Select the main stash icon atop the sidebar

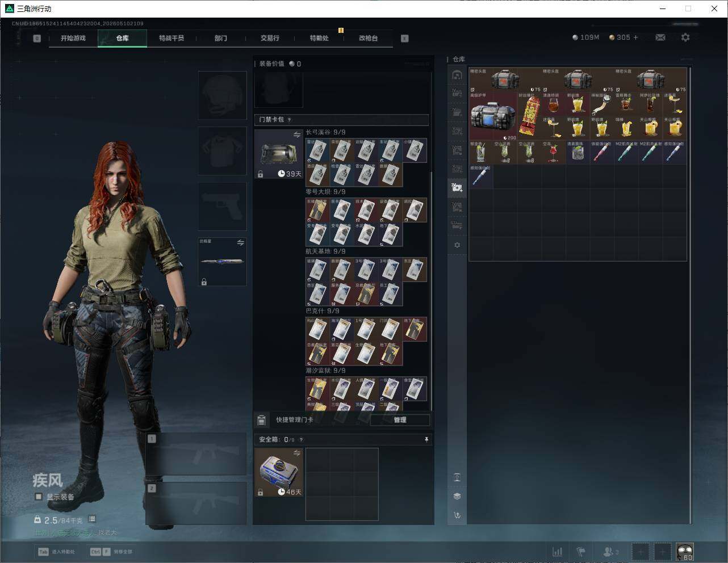[x=457, y=75]
